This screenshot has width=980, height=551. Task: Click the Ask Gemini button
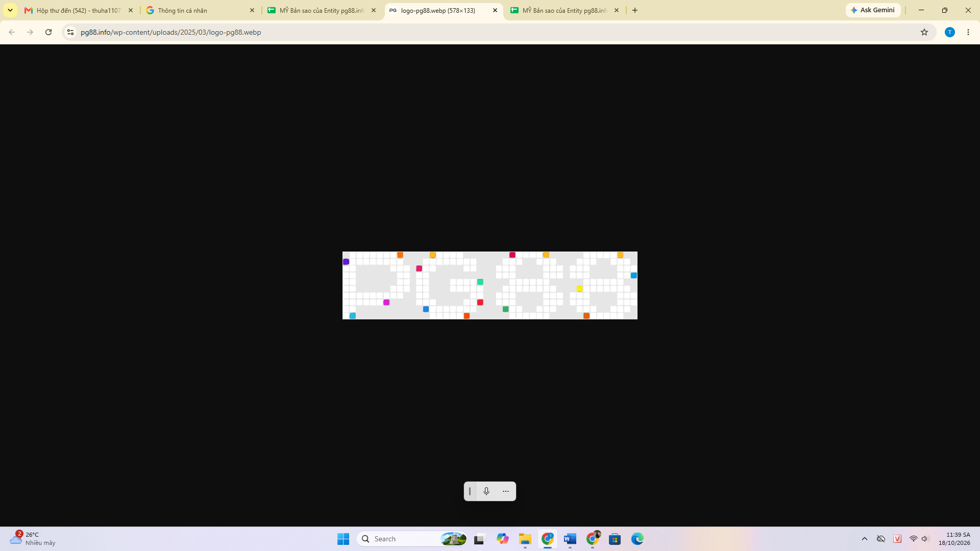(x=873, y=10)
